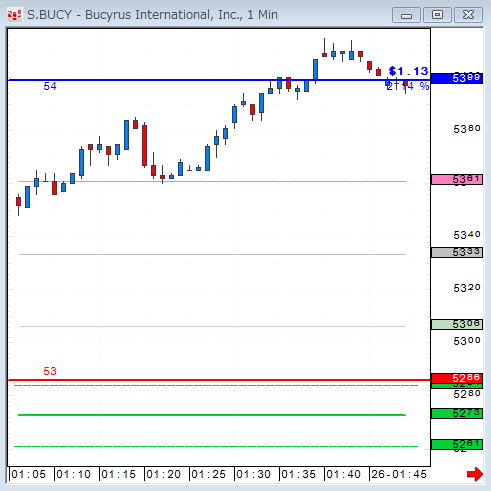Viewport: 491px width, 491px height.
Task: Click the 5300 price axis value
Action: 467,341
